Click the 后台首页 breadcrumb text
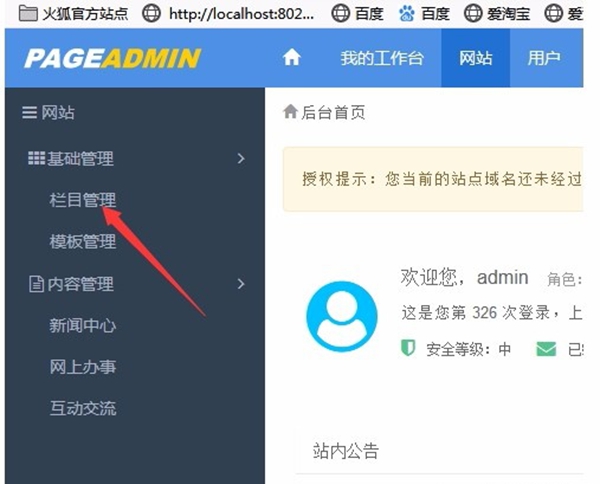 (x=333, y=112)
